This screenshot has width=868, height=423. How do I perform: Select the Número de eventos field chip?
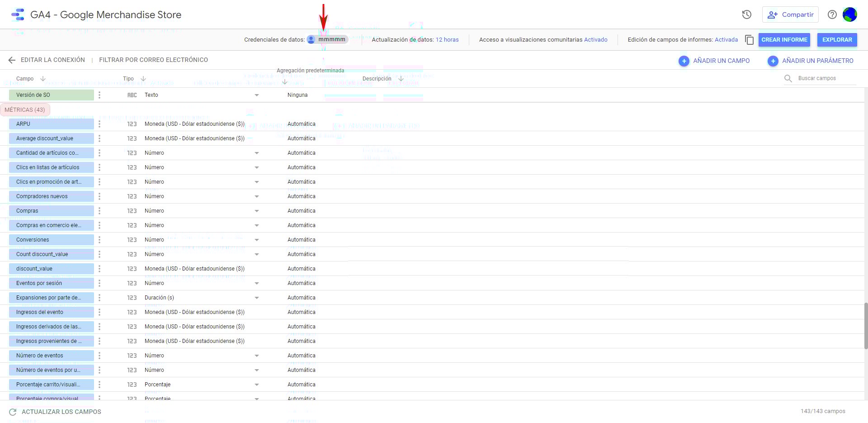[x=52, y=356]
